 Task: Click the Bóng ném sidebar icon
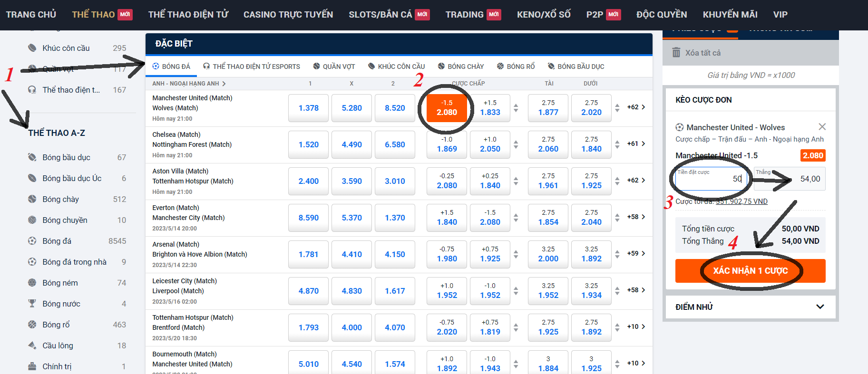pyautogui.click(x=32, y=283)
